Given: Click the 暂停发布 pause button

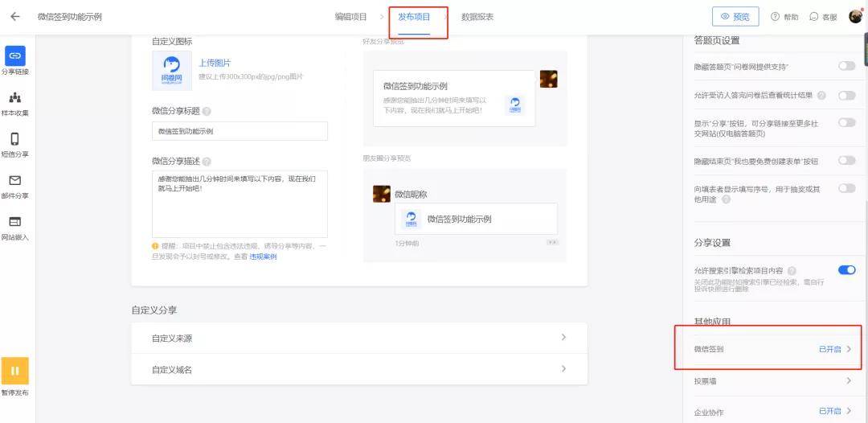Looking at the screenshot, I should 15,371.
